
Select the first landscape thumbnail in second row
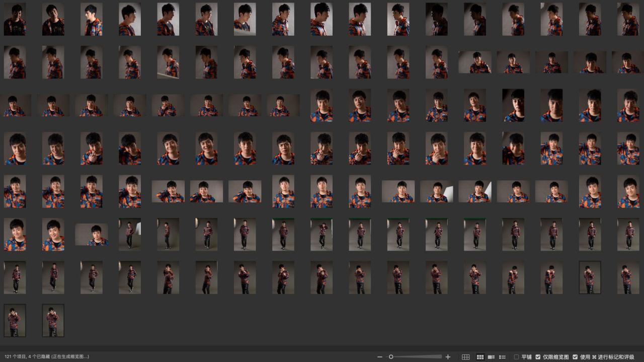[474, 62]
